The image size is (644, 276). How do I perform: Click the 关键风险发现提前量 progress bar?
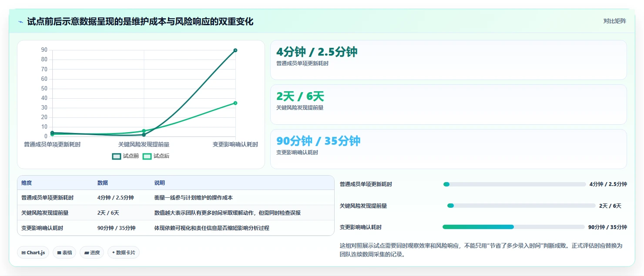[x=521, y=206]
